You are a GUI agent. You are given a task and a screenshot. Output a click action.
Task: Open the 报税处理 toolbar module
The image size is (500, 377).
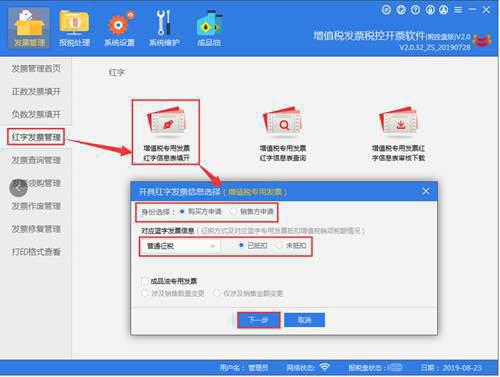(x=74, y=28)
